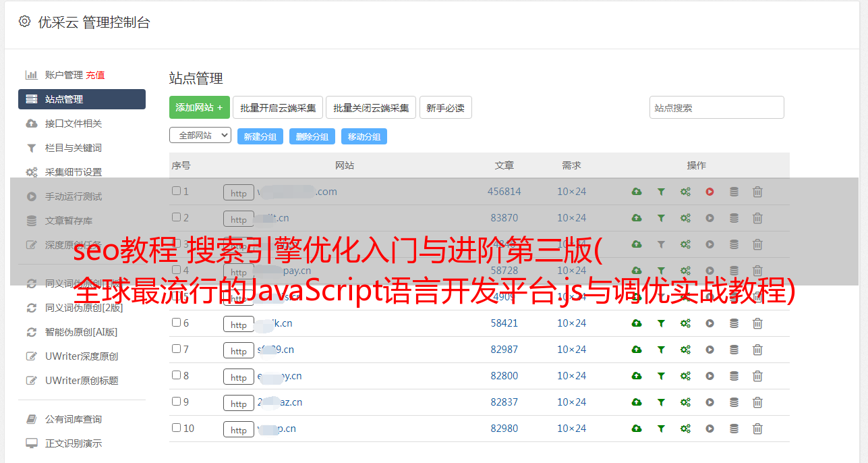Click the red play icon in row 1
868x463 pixels.
(x=710, y=192)
